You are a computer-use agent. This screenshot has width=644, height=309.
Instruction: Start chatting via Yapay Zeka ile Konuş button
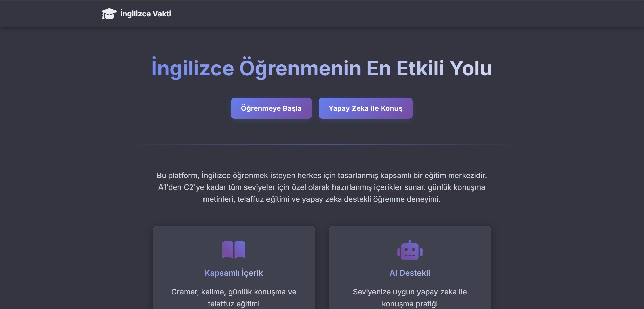(365, 108)
